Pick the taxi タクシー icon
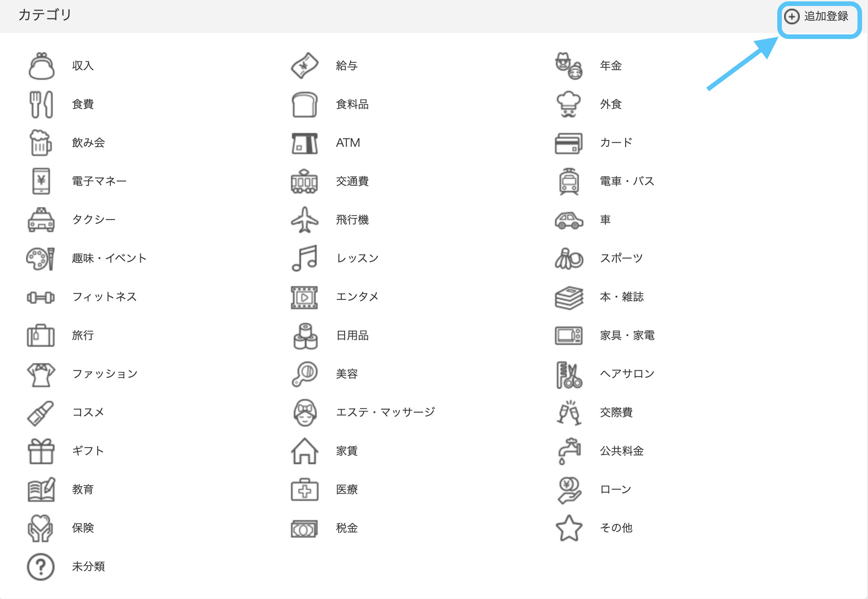Viewport: 868px width, 599px height. coord(41,220)
